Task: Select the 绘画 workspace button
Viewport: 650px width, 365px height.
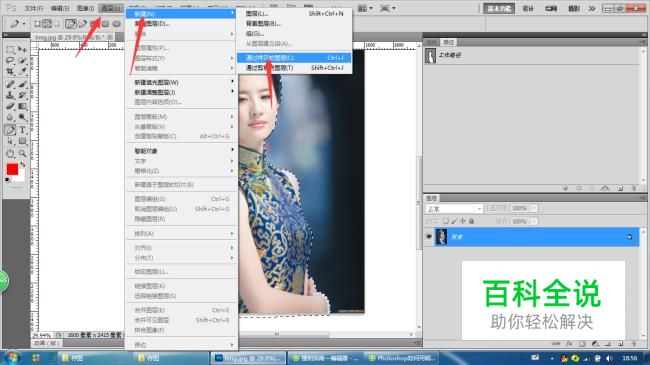Action: tap(551, 8)
